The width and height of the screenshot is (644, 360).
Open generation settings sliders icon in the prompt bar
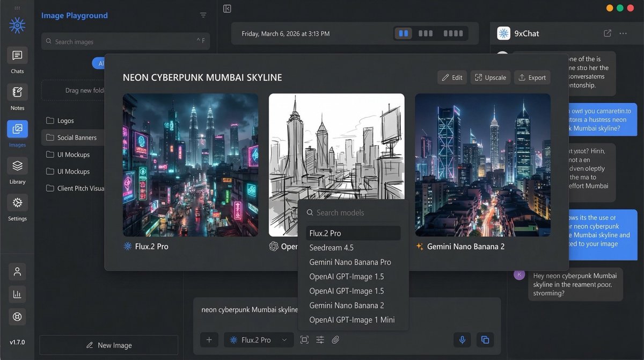[x=320, y=340]
